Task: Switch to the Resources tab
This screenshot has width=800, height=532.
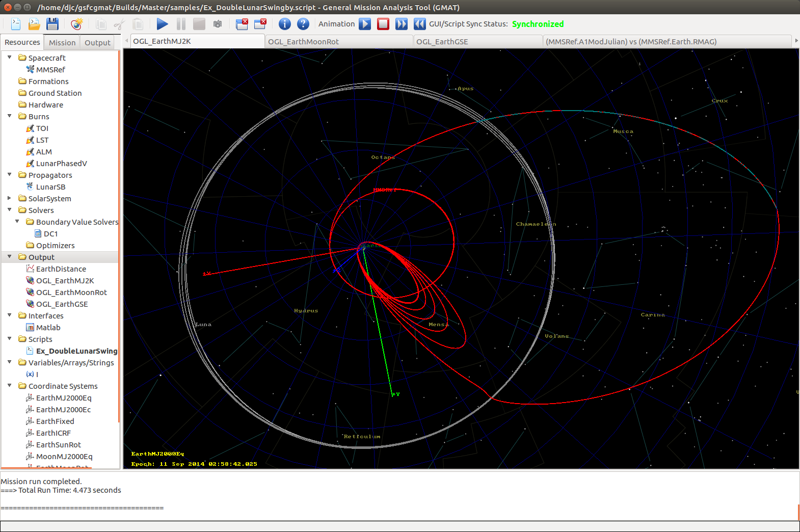Action: (x=22, y=42)
